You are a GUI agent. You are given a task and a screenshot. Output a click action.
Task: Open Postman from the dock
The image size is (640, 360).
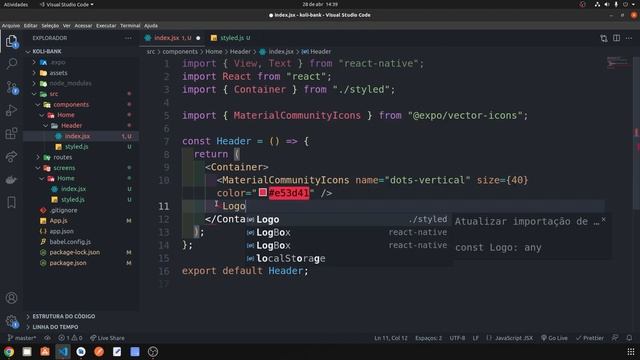point(99,352)
